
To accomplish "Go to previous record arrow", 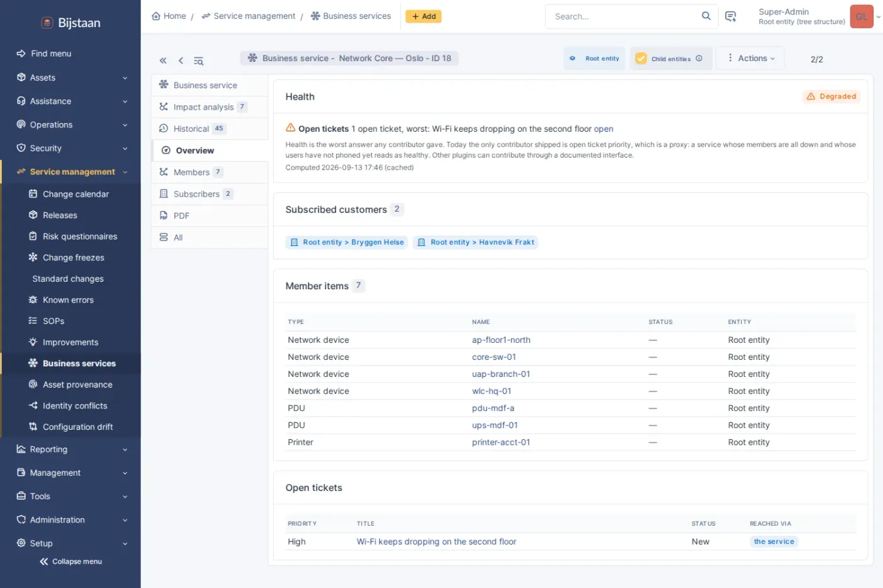I will coord(180,61).
